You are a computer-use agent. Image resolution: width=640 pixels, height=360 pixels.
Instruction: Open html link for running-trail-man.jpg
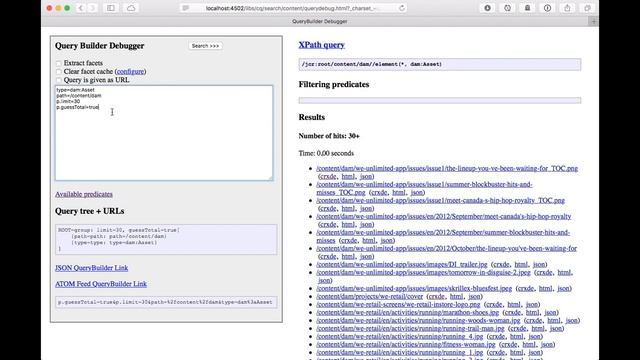(x=538, y=328)
